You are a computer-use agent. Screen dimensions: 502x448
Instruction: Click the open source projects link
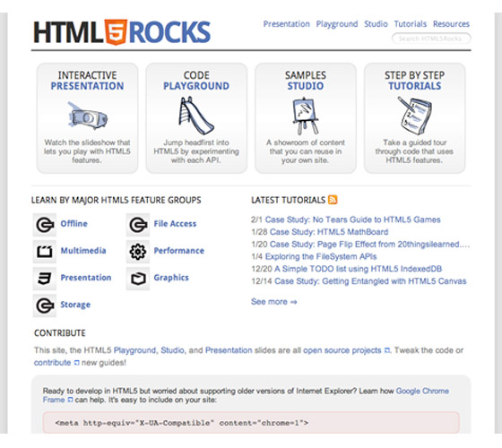(x=342, y=350)
